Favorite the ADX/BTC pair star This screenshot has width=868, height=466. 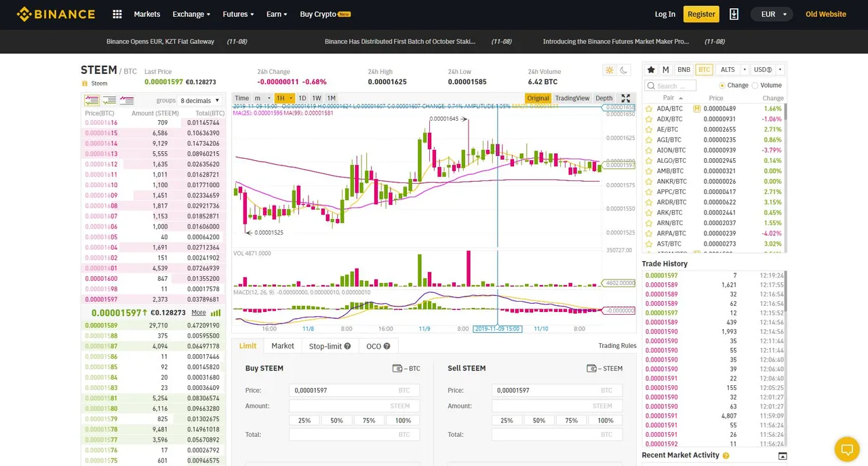649,119
